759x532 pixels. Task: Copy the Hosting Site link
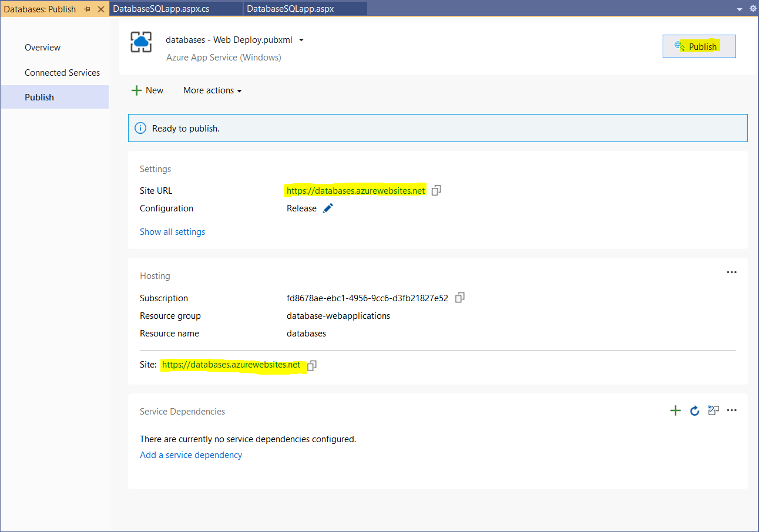point(312,365)
